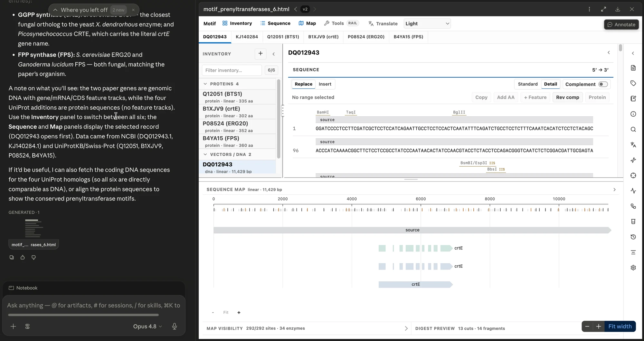This screenshot has width=644, height=341.
Task: Open the translate icon in right rail
Action: click(x=633, y=145)
